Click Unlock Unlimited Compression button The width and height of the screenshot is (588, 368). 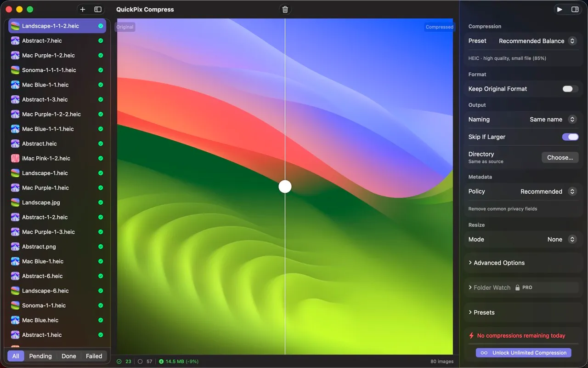[524, 353]
